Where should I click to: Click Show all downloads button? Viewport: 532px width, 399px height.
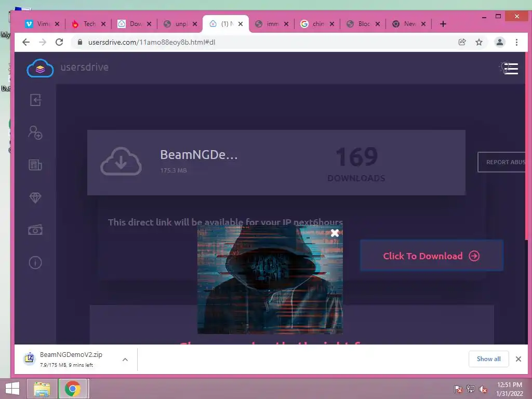click(x=488, y=359)
